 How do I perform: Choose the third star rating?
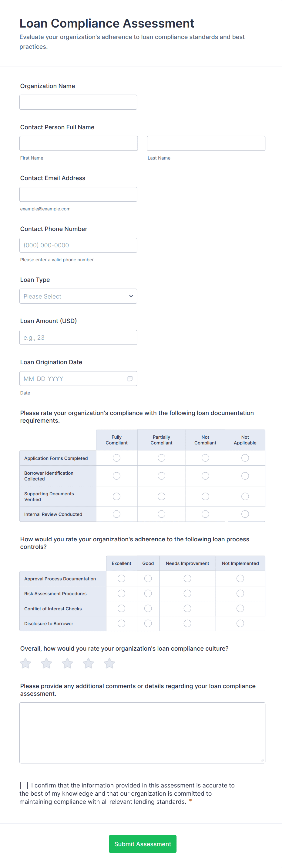[x=67, y=663]
